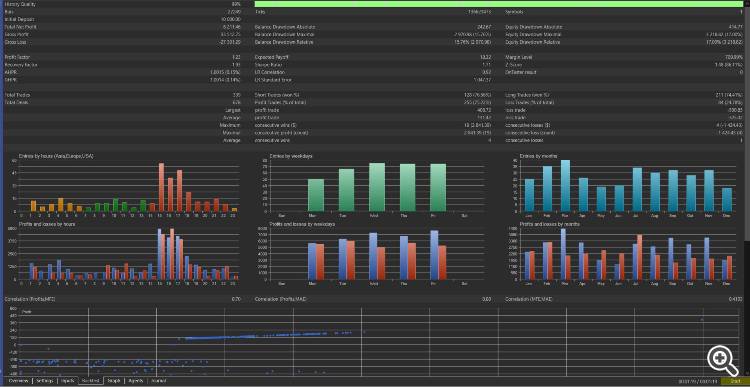Click the Symbols label
The width and height of the screenshot is (750, 387).
[514, 12]
